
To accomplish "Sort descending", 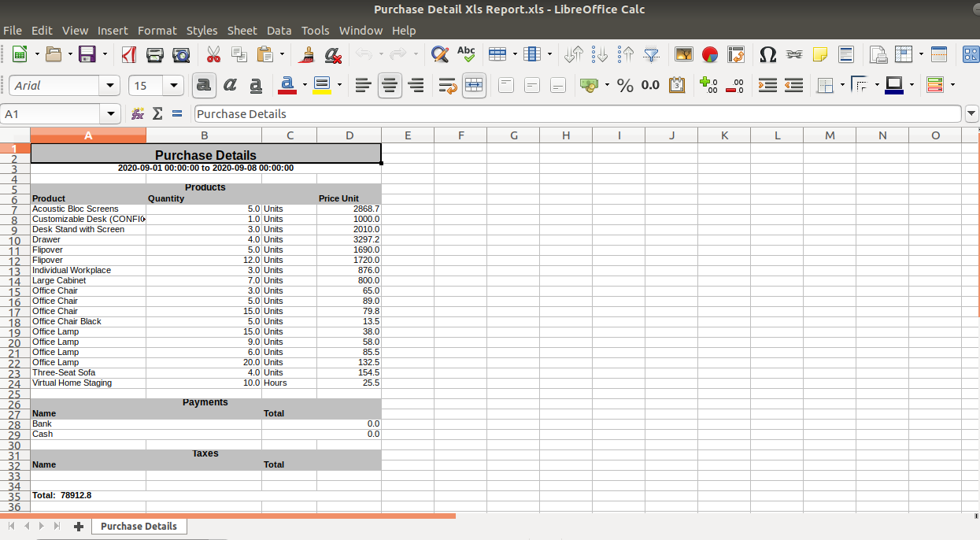I will (627, 54).
